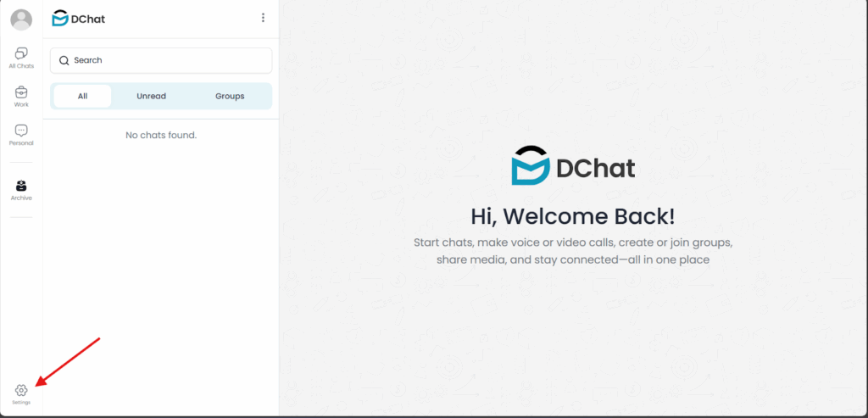The image size is (868, 418).
Task: Click the "No chats found." message
Action: [161, 135]
